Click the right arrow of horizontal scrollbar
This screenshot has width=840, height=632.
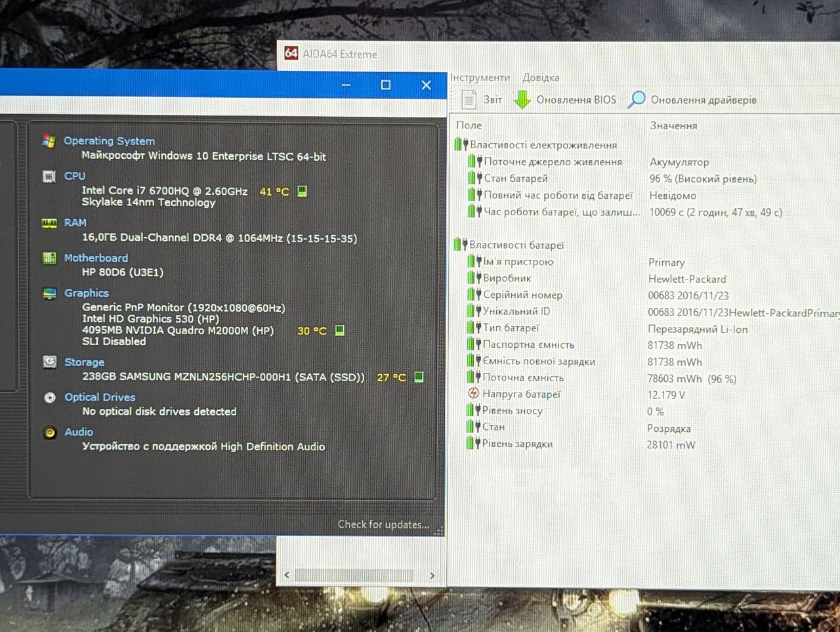[432, 575]
